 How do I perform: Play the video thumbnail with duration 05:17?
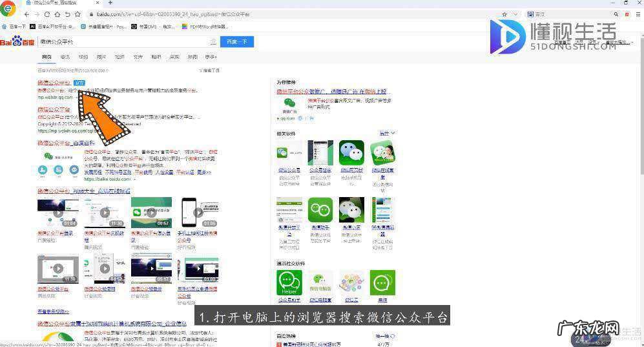(x=152, y=269)
